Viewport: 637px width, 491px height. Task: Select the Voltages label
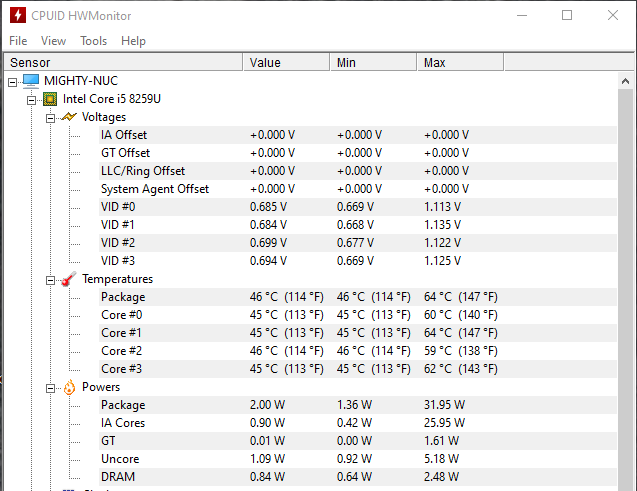point(104,117)
